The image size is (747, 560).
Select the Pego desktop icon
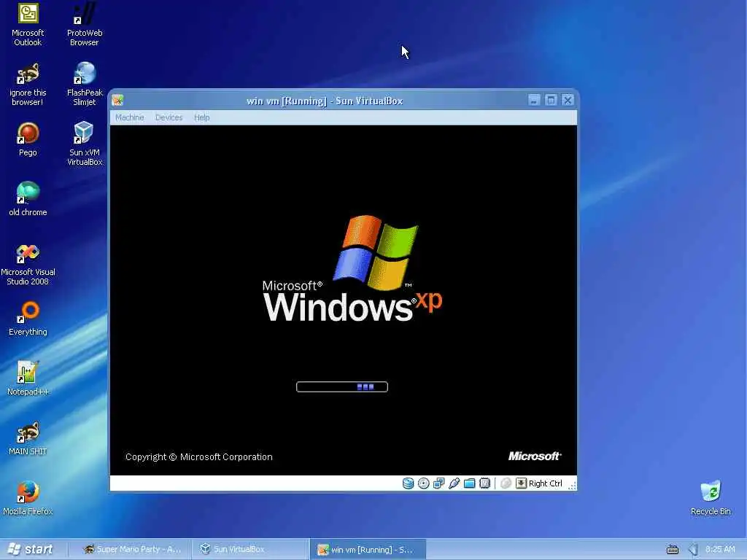pyautogui.click(x=28, y=139)
